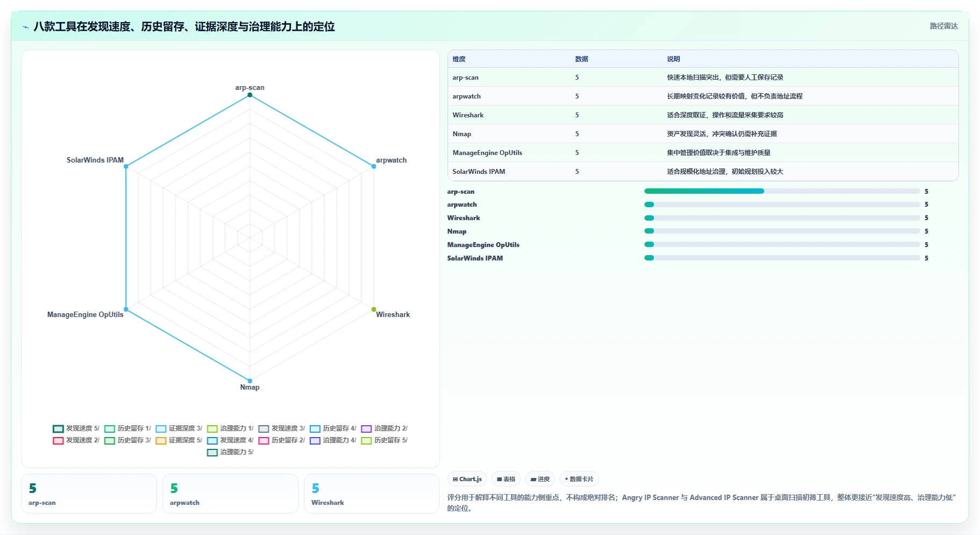
Task: Click the arp-scan progress bar
Action: (782, 191)
